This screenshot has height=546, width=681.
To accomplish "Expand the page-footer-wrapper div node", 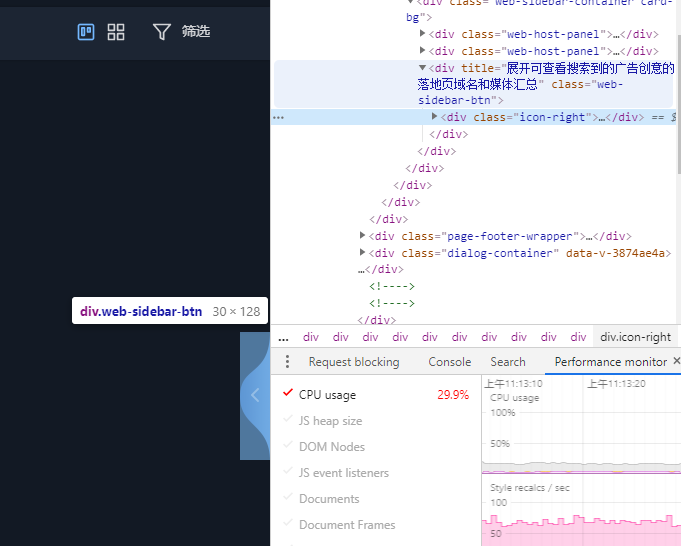I will point(363,236).
